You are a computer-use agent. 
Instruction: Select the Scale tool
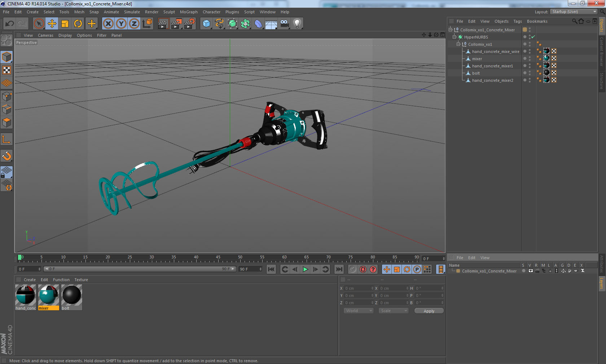tap(65, 24)
